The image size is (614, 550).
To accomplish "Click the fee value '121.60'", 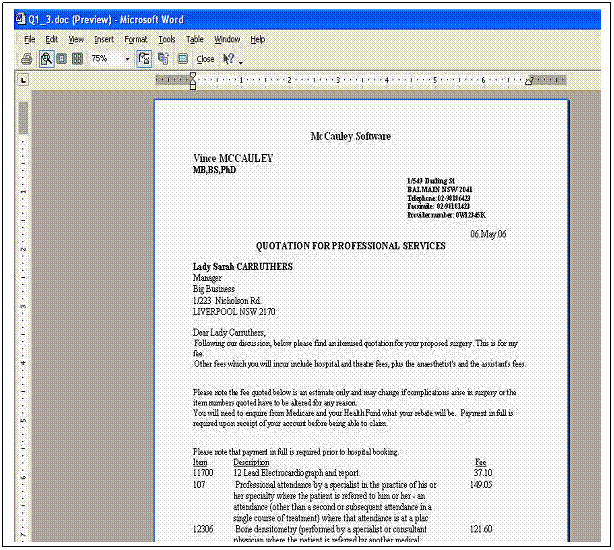I will [481, 529].
